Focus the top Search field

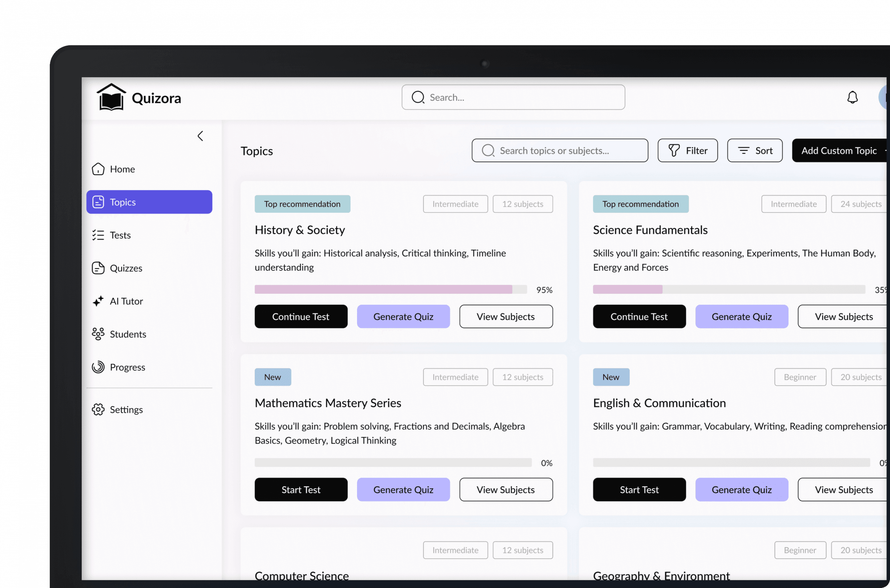pyautogui.click(x=513, y=98)
